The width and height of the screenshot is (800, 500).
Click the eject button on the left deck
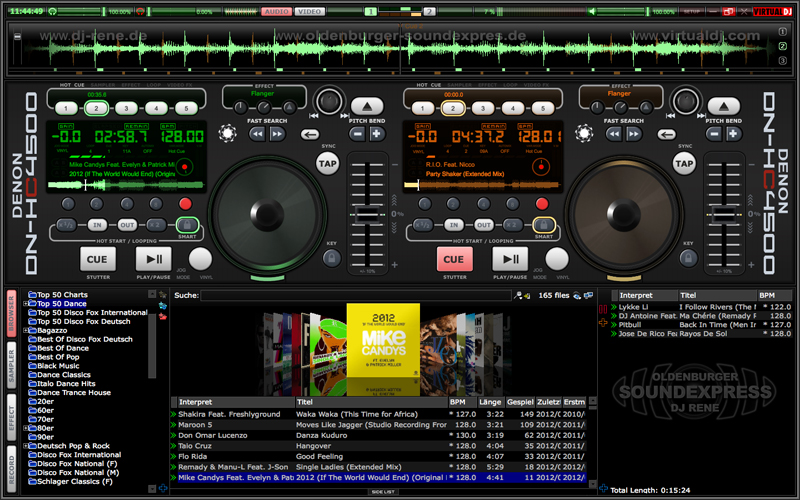pyautogui.click(x=368, y=107)
